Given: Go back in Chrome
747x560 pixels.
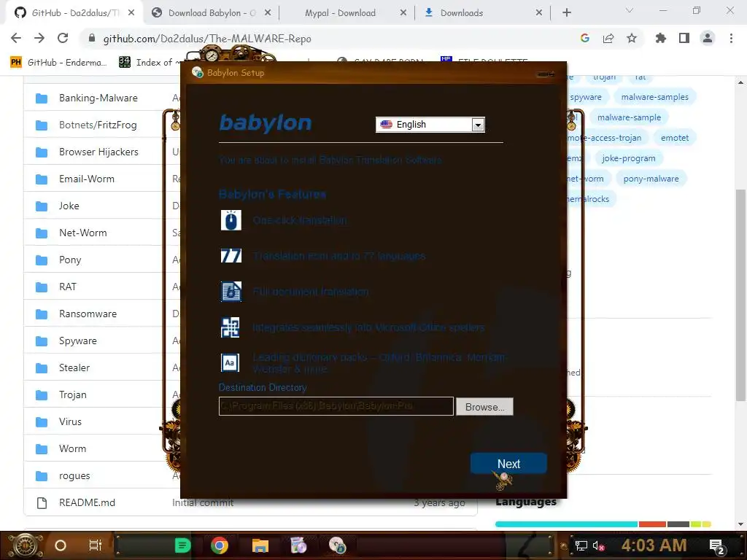Looking at the screenshot, I should [x=16, y=38].
